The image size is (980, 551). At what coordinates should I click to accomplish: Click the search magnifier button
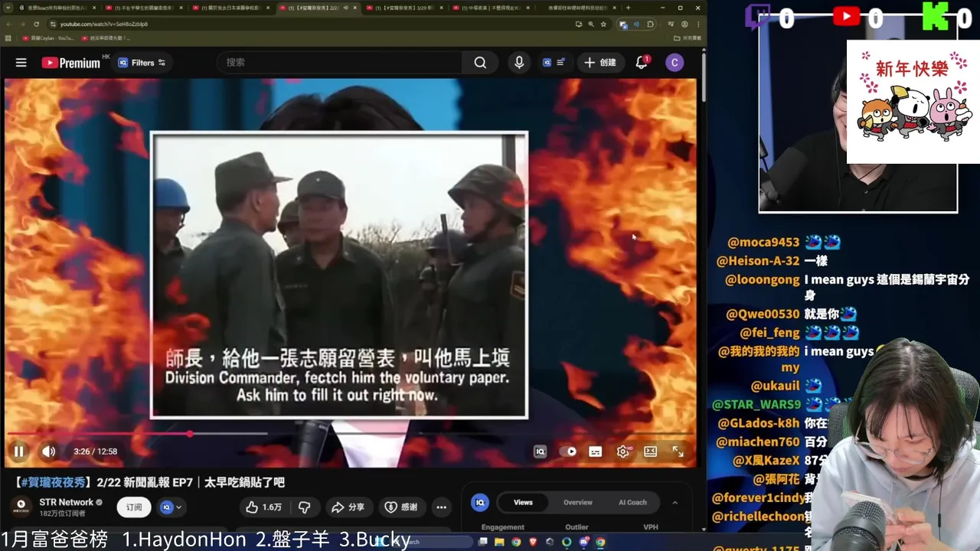tap(480, 63)
